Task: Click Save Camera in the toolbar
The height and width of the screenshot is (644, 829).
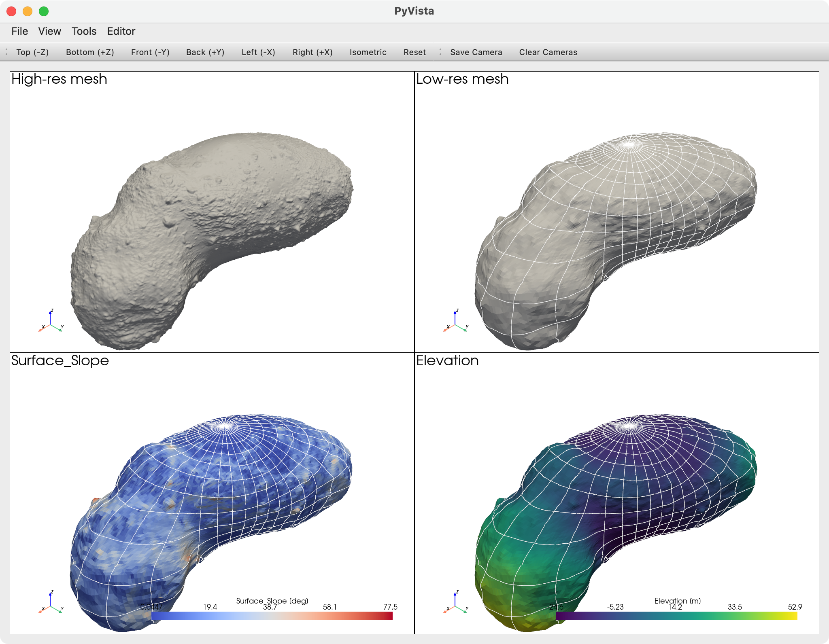Action: tap(476, 52)
